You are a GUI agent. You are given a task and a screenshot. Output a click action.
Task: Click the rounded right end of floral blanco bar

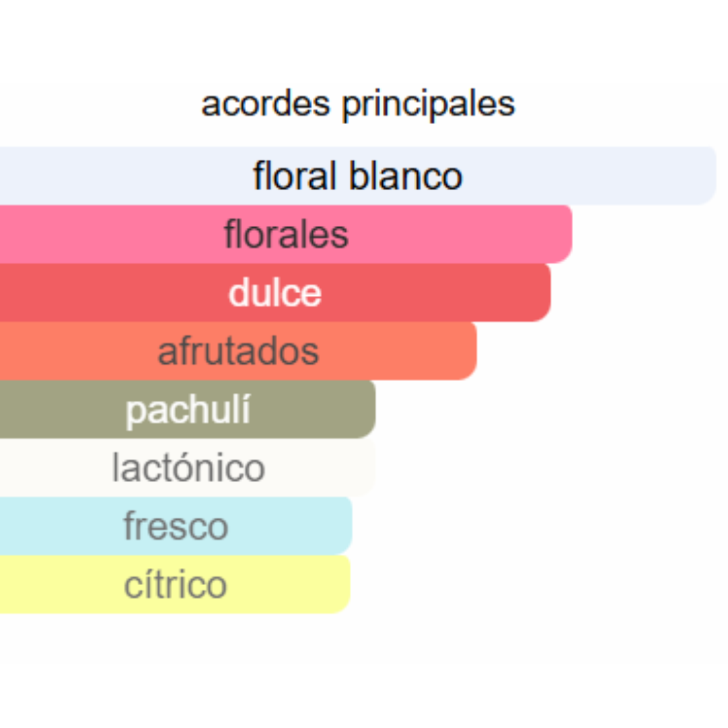705,175
